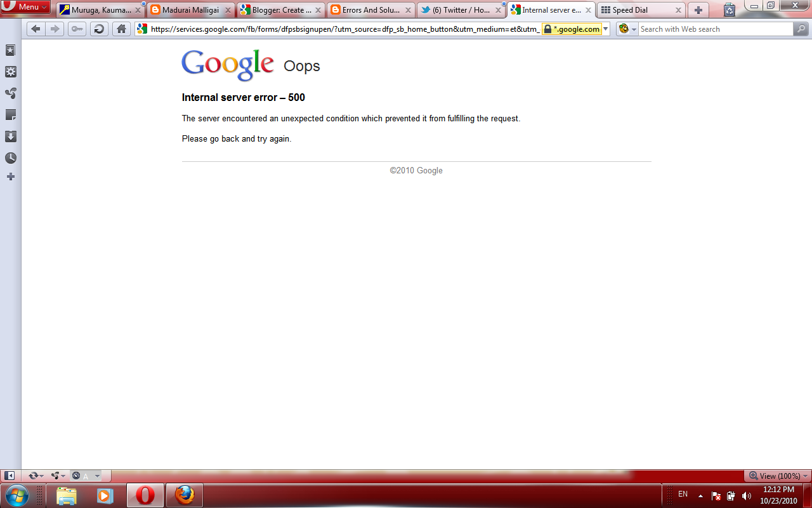Switch to the Muruga, Kauma tab
The image size is (812, 508).
(x=100, y=10)
